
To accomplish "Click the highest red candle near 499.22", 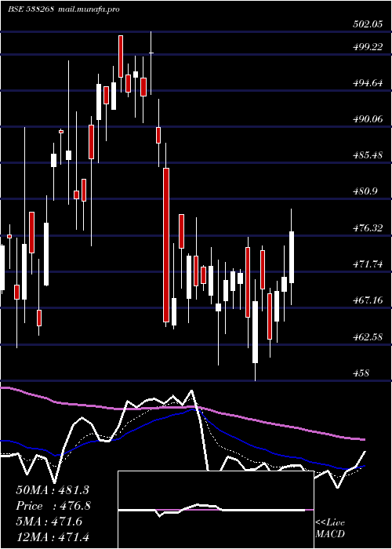I will click(x=121, y=56).
